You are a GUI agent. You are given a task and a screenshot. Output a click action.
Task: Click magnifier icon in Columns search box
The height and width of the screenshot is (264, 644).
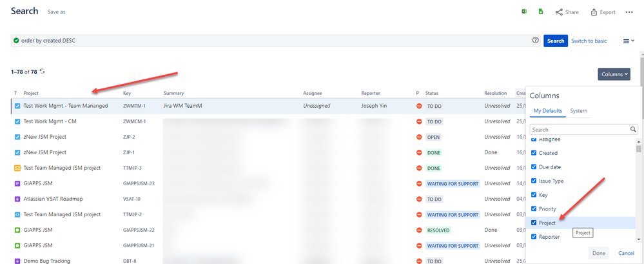[633, 130]
